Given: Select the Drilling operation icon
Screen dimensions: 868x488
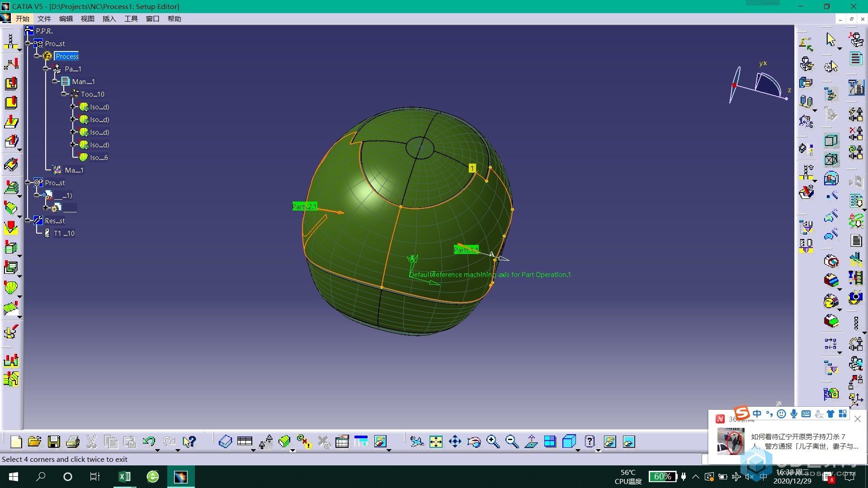Looking at the screenshot, I should point(11,42).
